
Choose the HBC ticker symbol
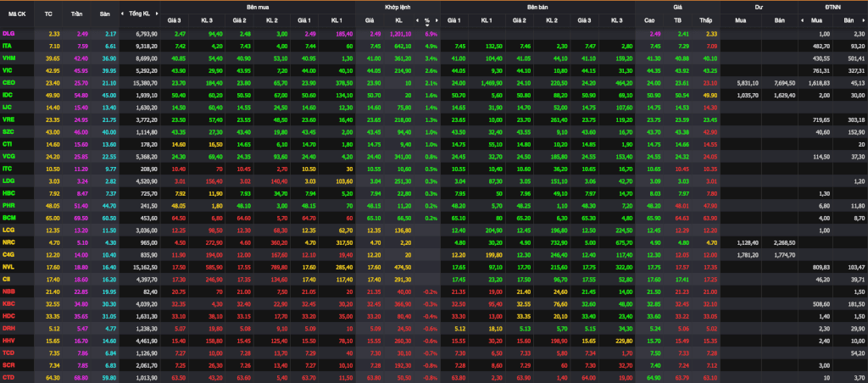click(8, 192)
